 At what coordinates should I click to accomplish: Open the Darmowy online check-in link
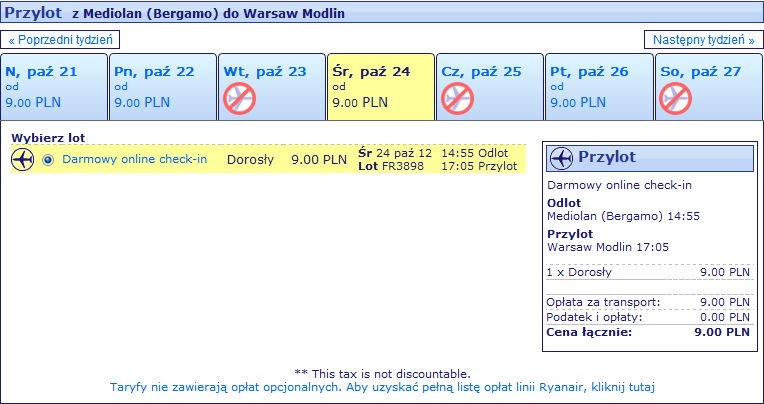134,159
